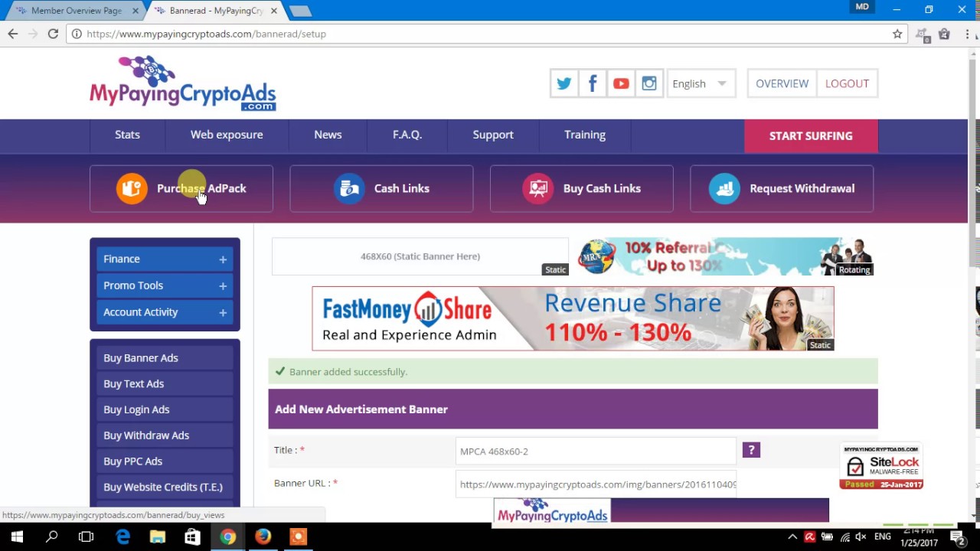Click the FastMoney Share banner ad

[x=573, y=318]
